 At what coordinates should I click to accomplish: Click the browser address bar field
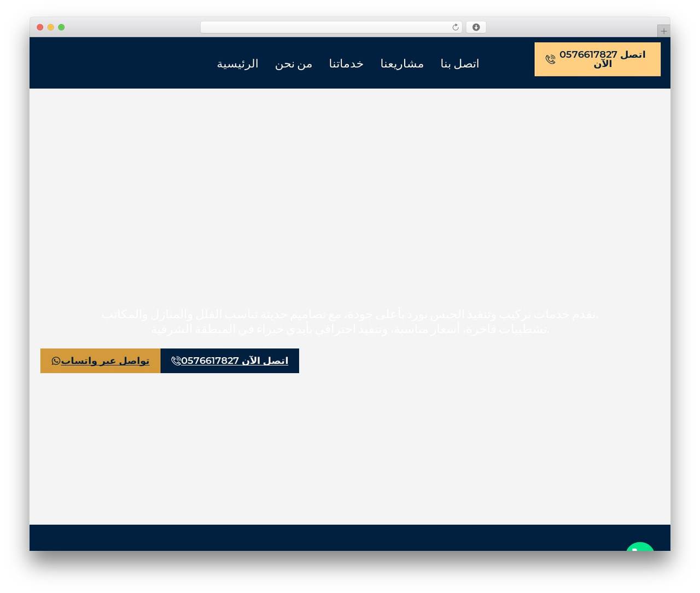click(x=331, y=27)
